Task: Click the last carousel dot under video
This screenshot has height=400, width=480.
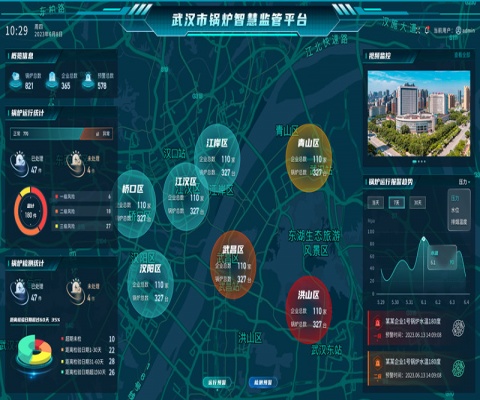Action: [x=424, y=161]
